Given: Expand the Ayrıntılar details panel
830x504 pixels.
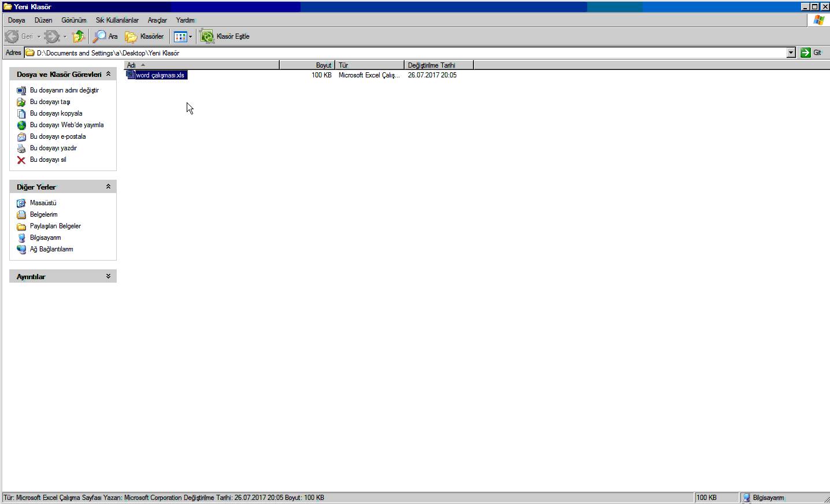Looking at the screenshot, I should tap(108, 276).
